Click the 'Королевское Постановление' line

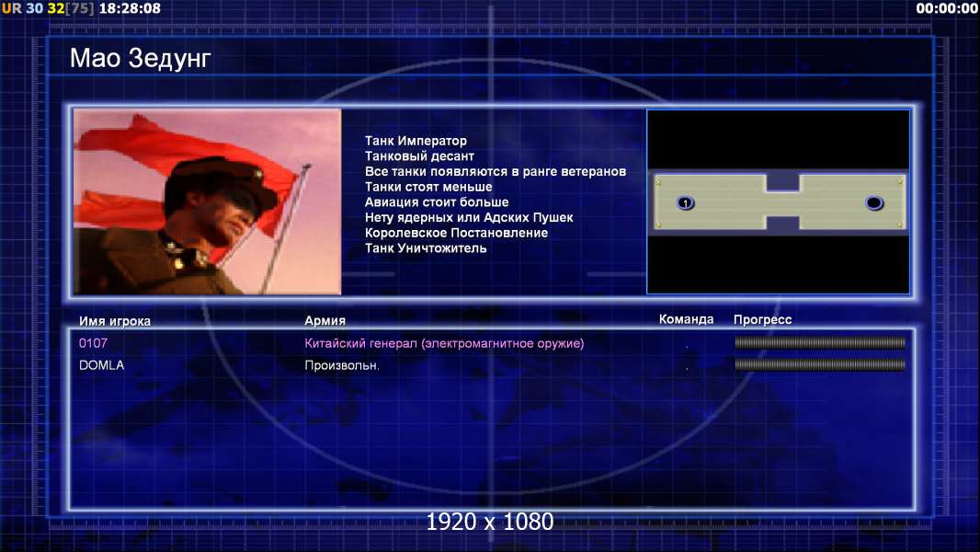coord(456,233)
